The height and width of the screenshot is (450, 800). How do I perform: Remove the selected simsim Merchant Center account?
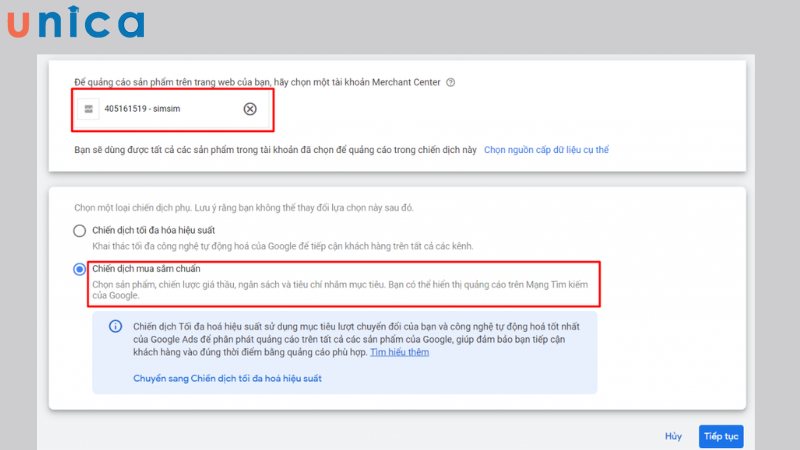point(250,109)
